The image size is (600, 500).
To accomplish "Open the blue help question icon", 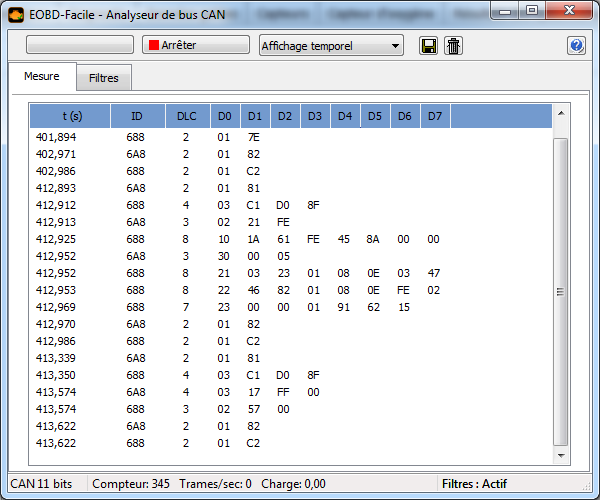I will (x=576, y=46).
